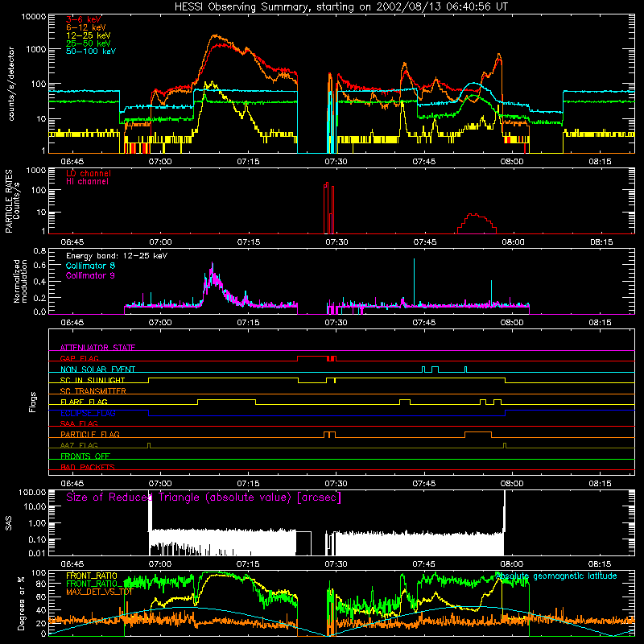Click the 08:15 time label under the Flags panel
The width and height of the screenshot is (644, 644).
(600, 484)
